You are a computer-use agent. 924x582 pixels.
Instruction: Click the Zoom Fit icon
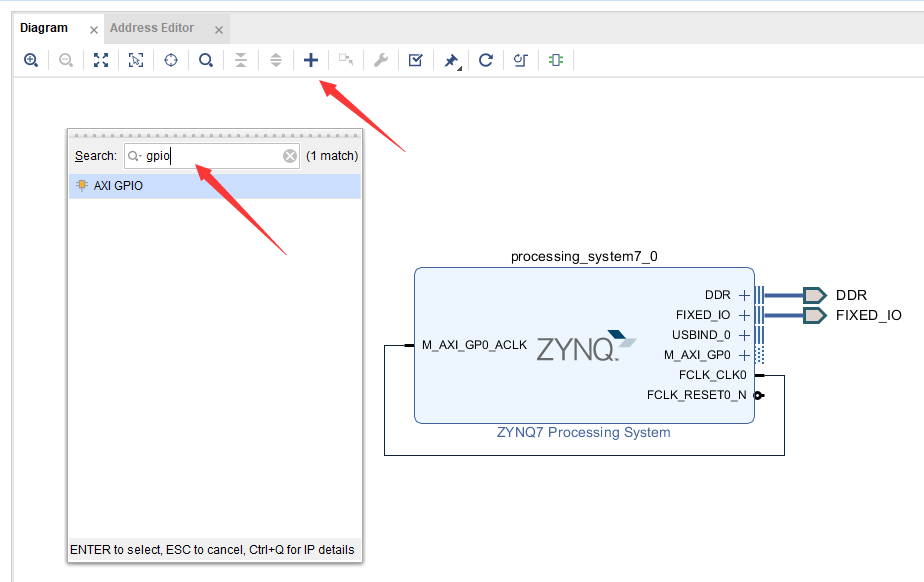(101, 60)
